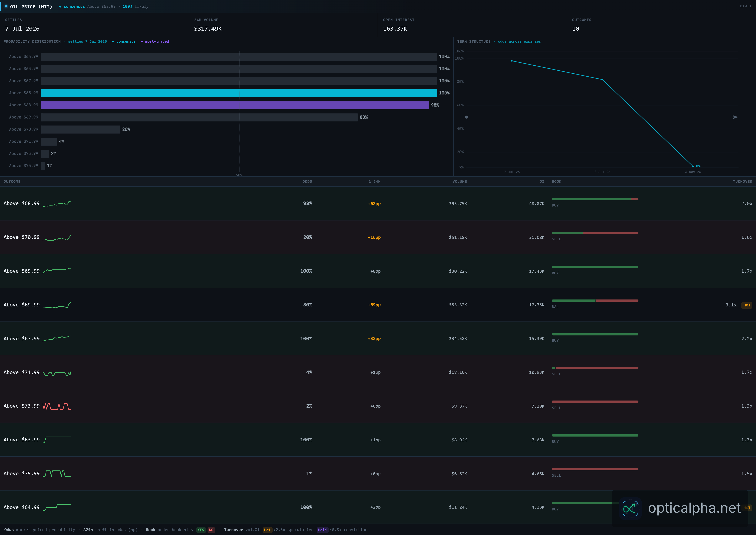Click the $93.75K volume cell

[458, 204]
